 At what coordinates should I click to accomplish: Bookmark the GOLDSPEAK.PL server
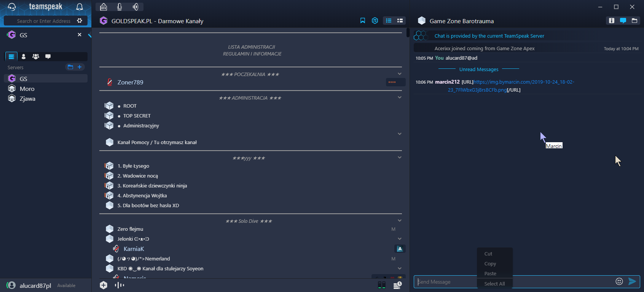pos(363,21)
